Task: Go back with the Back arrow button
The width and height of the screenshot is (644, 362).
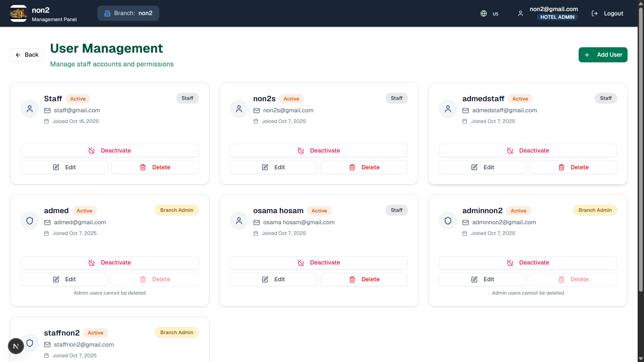Action: point(27,55)
